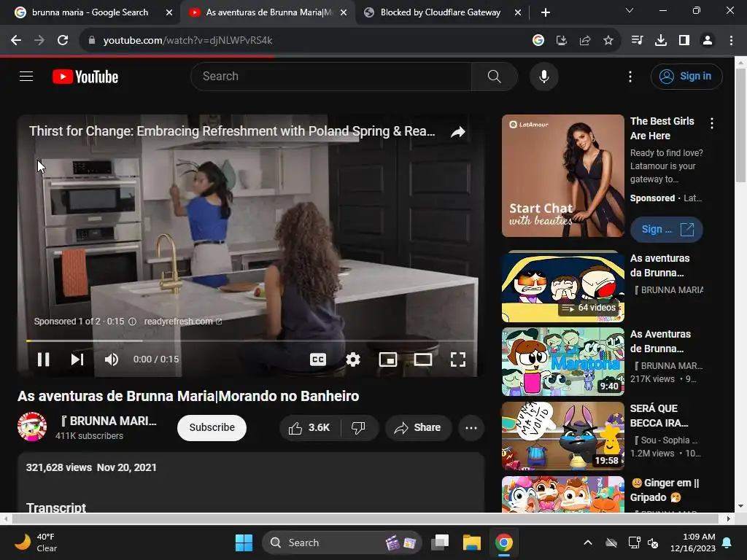Open As aventuras da Brunna playlist thumbnail
This screenshot has width=747, height=560.
[x=562, y=287]
